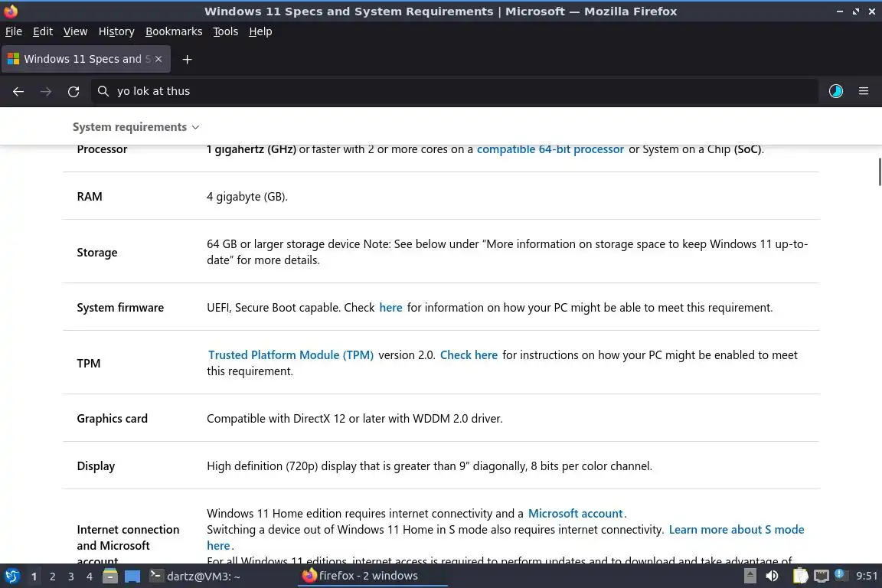Click the clipboard tray icon
The height and width of the screenshot is (588, 882).
click(x=800, y=576)
